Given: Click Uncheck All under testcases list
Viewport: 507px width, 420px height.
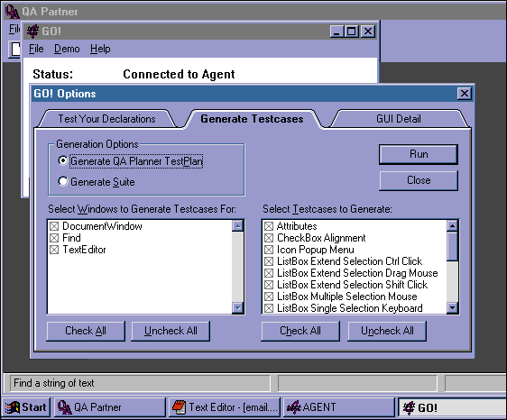Looking at the screenshot, I should (x=387, y=331).
